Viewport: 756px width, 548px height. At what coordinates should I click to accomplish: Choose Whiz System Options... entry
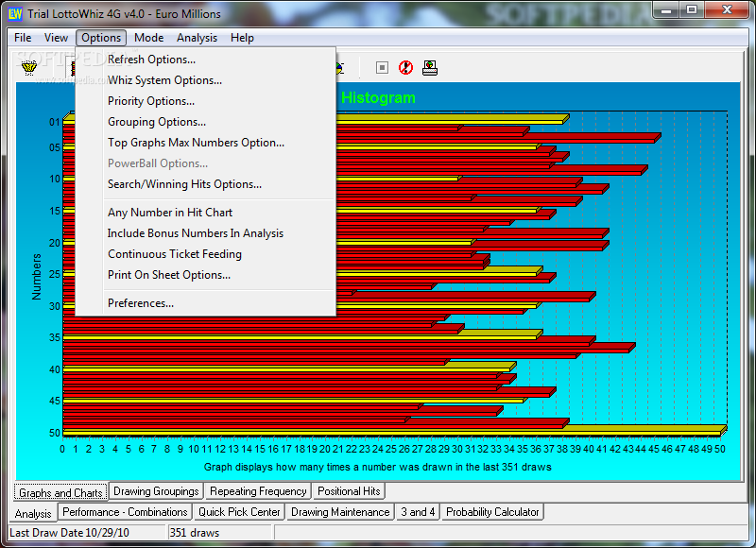(206, 80)
